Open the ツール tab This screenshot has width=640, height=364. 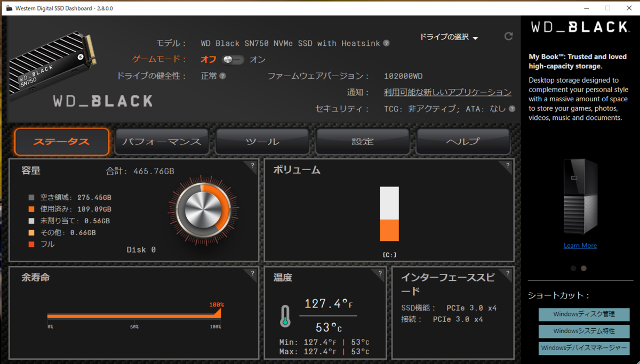262,142
